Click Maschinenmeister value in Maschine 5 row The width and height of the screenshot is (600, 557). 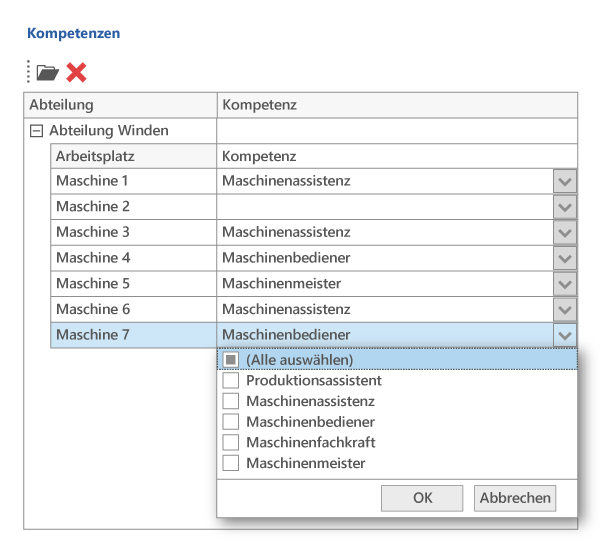point(282,283)
